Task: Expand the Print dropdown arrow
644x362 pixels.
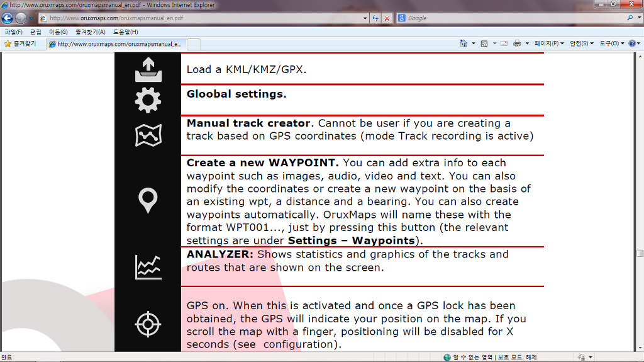Action: coord(527,43)
